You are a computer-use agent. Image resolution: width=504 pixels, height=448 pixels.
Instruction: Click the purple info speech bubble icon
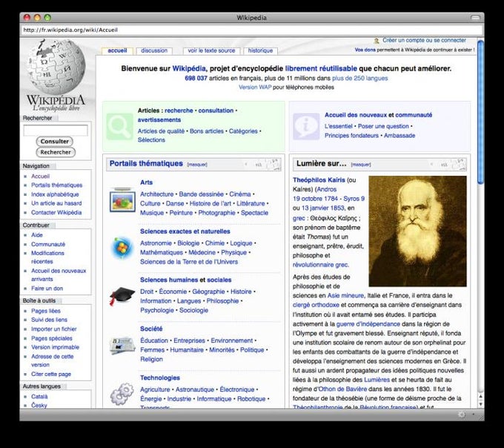point(306,126)
